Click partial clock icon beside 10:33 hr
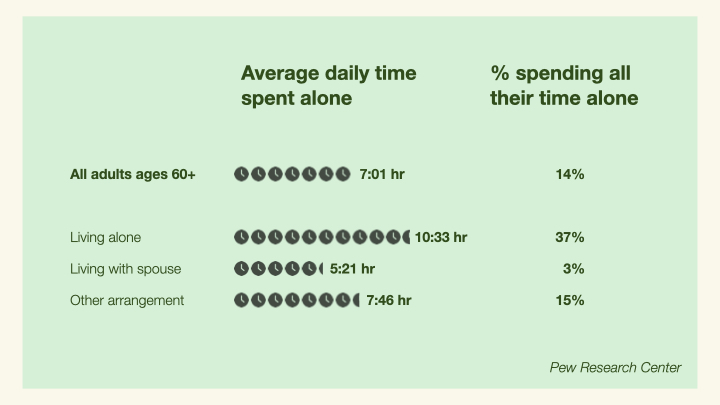Viewport: 720px width, 405px height. [x=406, y=237]
